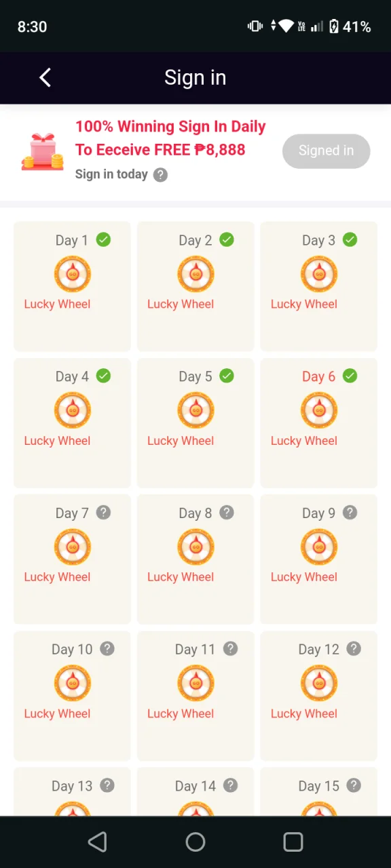The image size is (391, 868).
Task: Click the green checkmark on Day 2
Action: tap(227, 239)
